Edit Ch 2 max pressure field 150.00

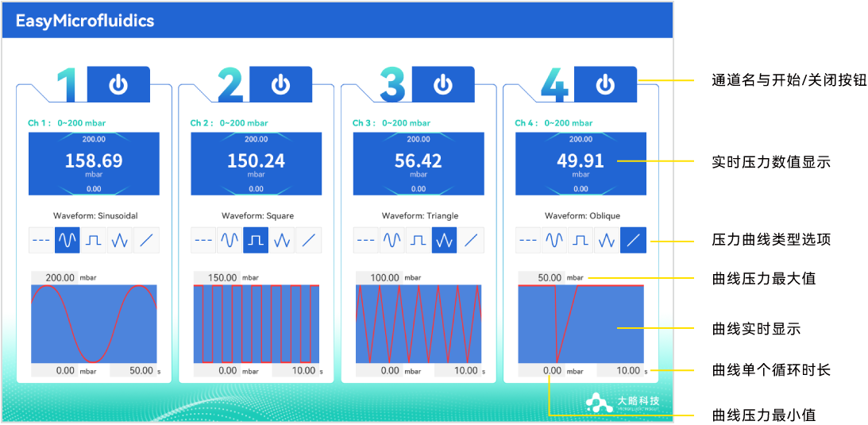click(217, 277)
